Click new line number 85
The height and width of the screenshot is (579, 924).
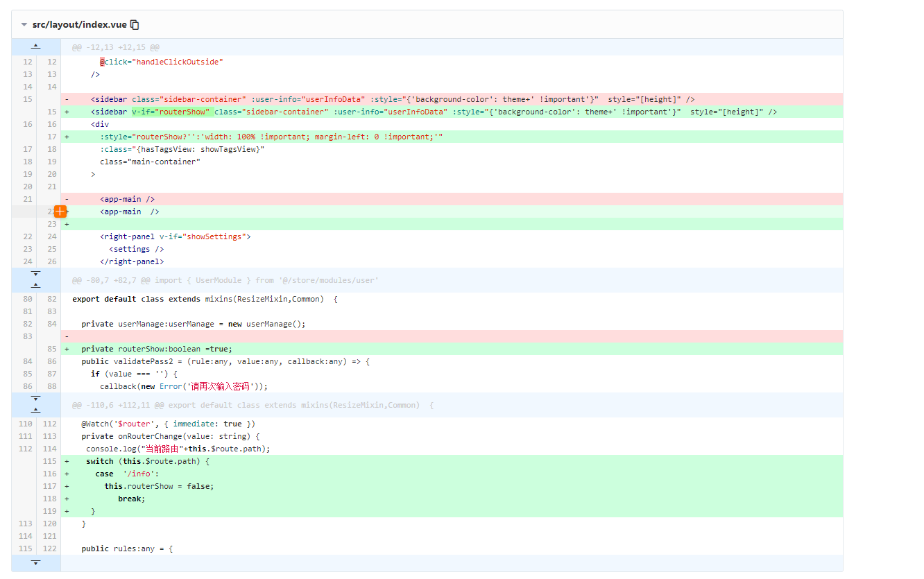click(51, 349)
